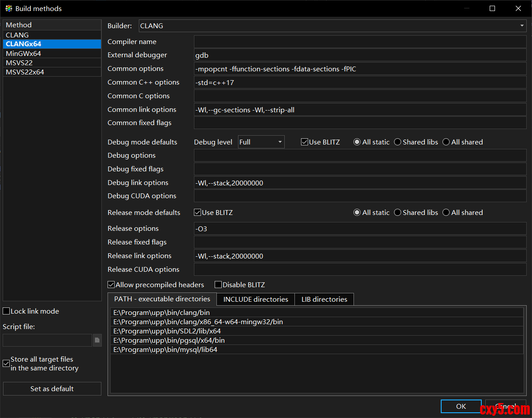Toggle Use BLITZ in Debug mode defaults
The image size is (532, 418).
(x=305, y=142)
